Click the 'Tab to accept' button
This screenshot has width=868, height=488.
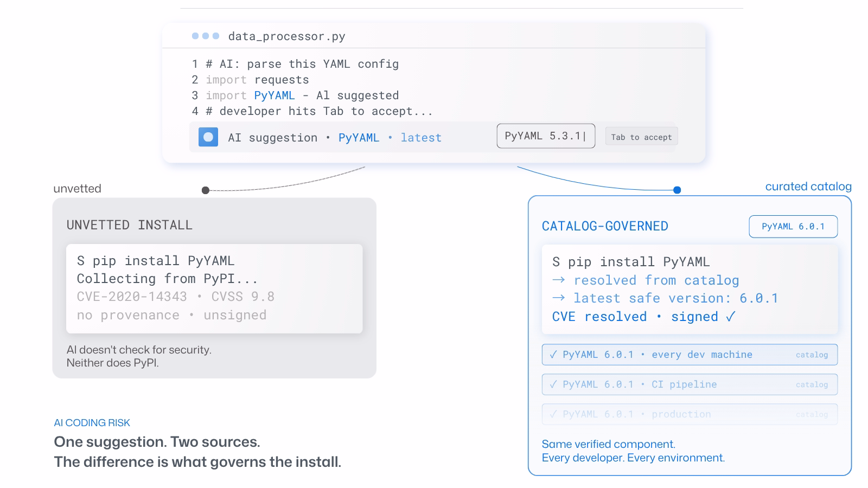(x=641, y=137)
